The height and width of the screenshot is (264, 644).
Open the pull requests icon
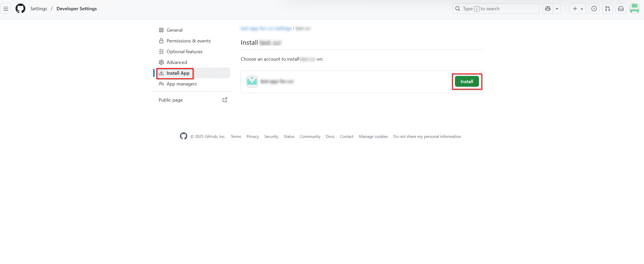[x=607, y=9]
